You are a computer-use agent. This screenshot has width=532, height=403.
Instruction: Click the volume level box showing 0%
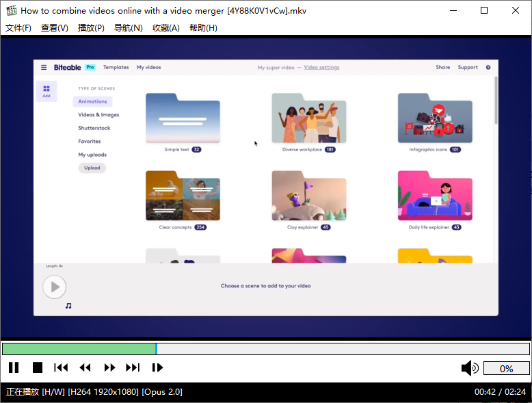506,369
